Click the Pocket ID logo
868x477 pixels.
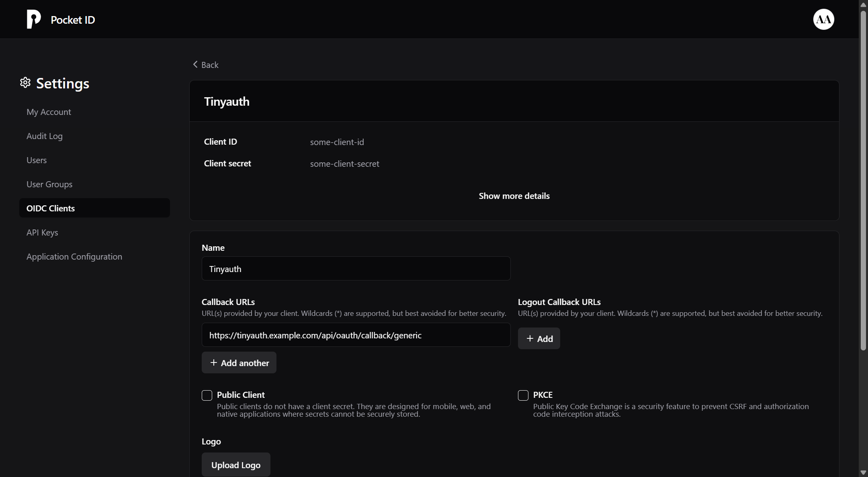click(x=34, y=19)
